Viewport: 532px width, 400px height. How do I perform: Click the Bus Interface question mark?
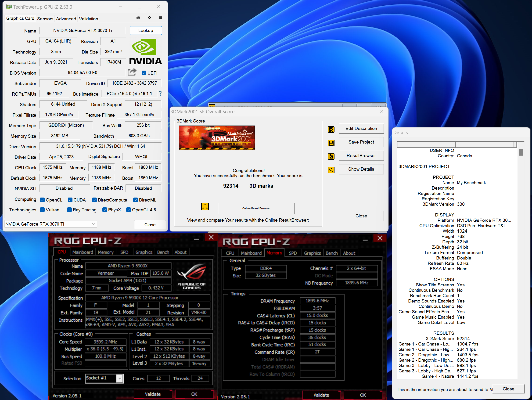click(160, 94)
